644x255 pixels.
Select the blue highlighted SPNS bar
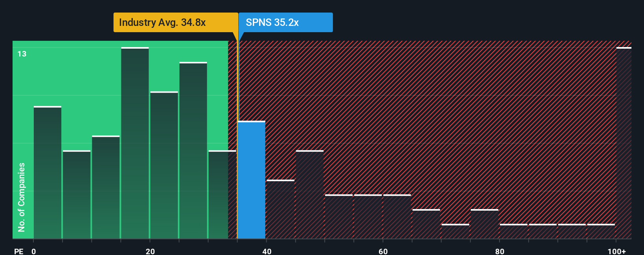[251, 180]
